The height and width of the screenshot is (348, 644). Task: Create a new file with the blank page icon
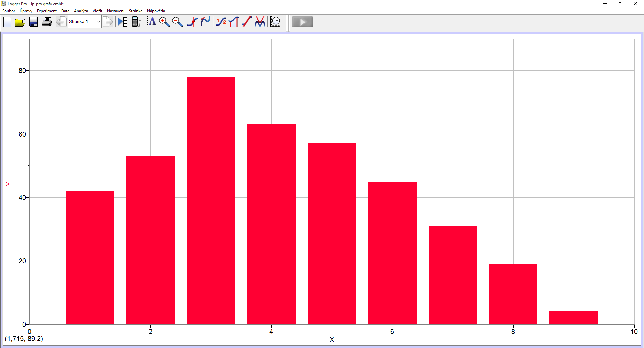(7, 22)
